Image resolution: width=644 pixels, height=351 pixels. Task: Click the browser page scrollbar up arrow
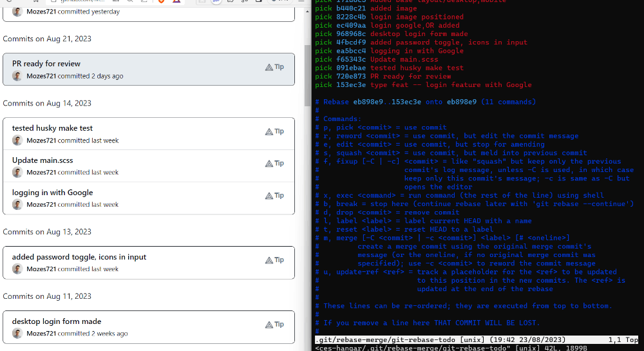coord(307,12)
